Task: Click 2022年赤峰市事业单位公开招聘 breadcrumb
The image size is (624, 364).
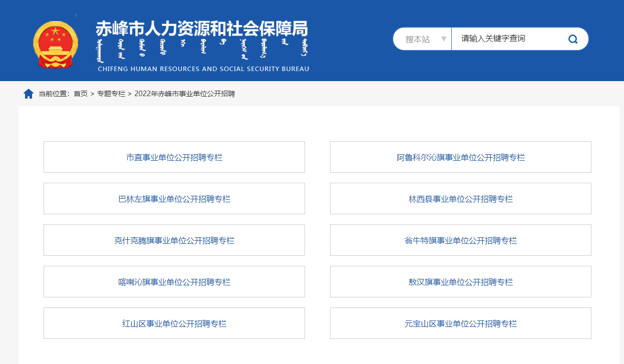Action: click(x=184, y=94)
